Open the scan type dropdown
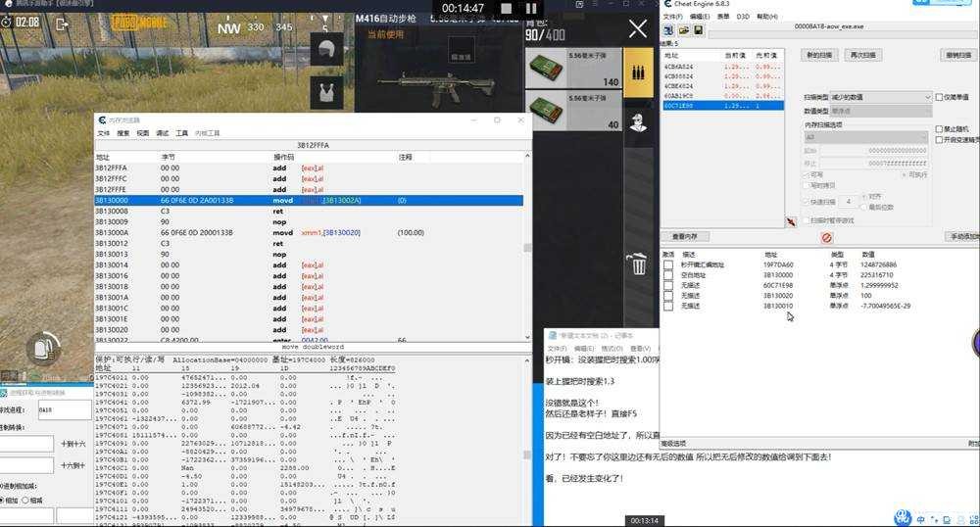Screen dimensions: 980x527 tap(881, 97)
